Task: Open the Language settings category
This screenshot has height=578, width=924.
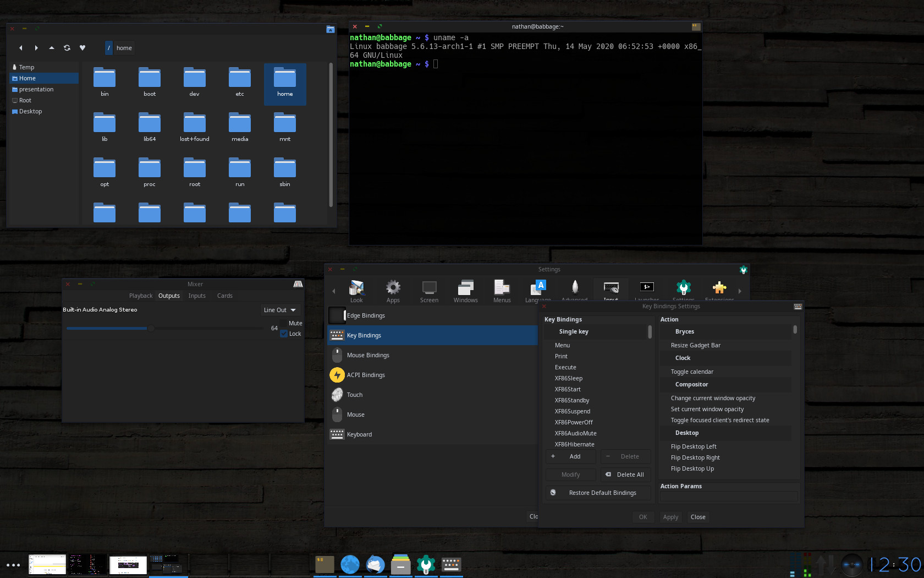Action: tap(537, 290)
